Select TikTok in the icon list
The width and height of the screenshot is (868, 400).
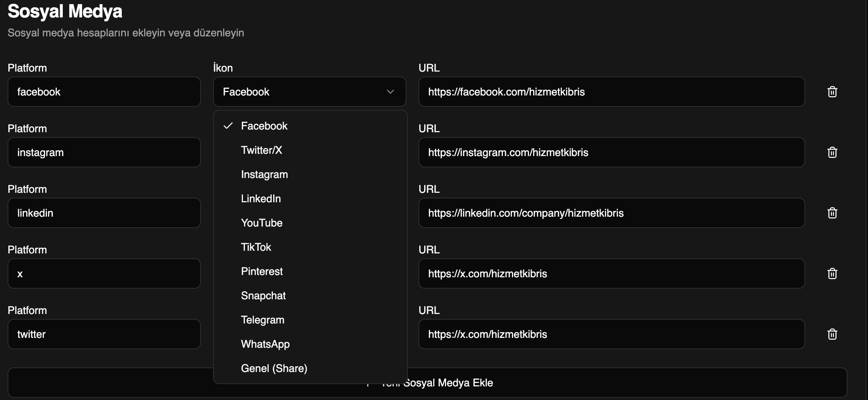coord(310,247)
